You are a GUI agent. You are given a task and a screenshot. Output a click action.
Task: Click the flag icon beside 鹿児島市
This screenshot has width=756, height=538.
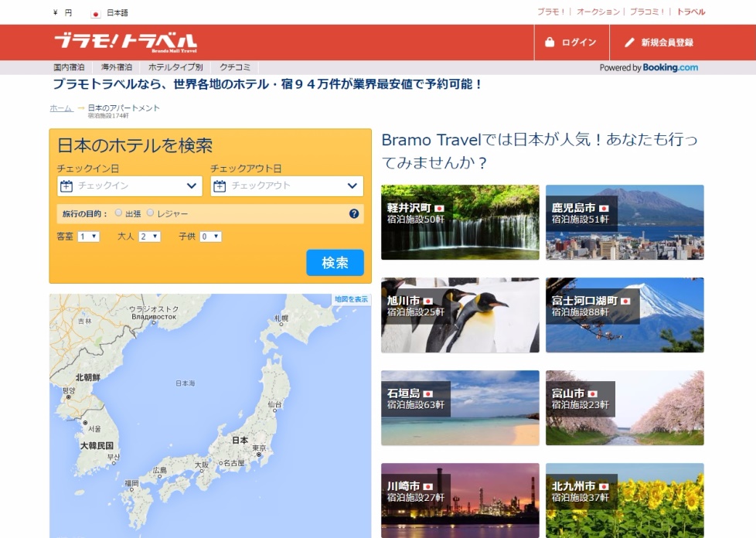(604, 208)
